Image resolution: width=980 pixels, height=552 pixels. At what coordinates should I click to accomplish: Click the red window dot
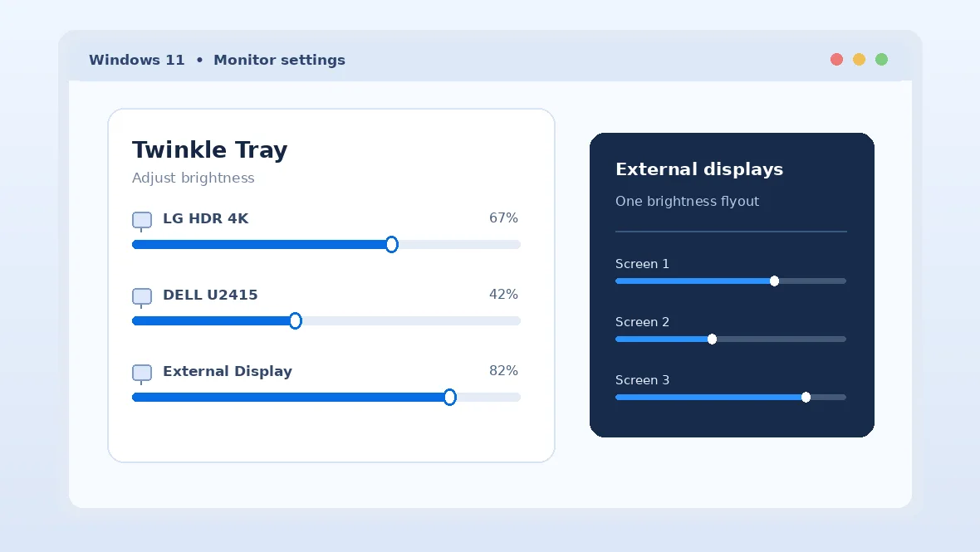837,59
